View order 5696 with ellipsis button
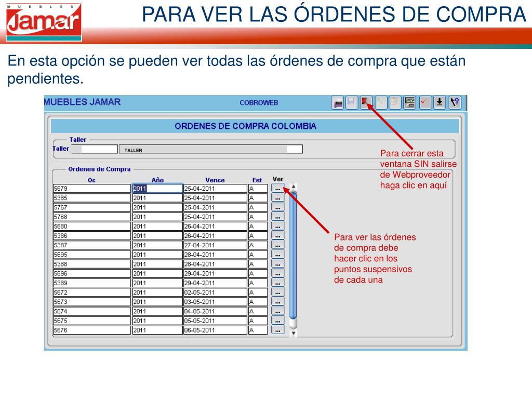The width and height of the screenshot is (532, 399). point(278,273)
